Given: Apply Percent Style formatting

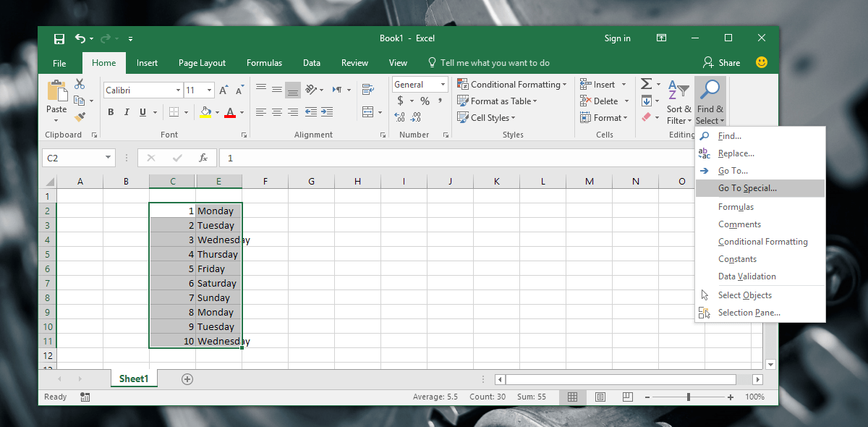Looking at the screenshot, I should pos(425,101).
